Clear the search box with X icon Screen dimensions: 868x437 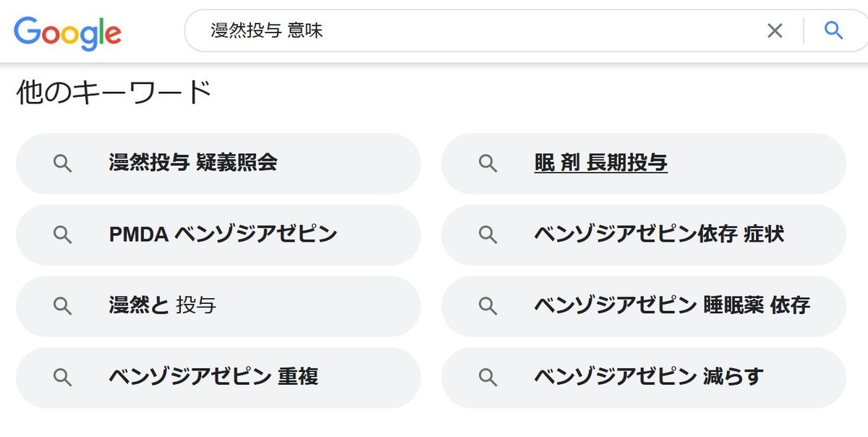click(x=775, y=30)
